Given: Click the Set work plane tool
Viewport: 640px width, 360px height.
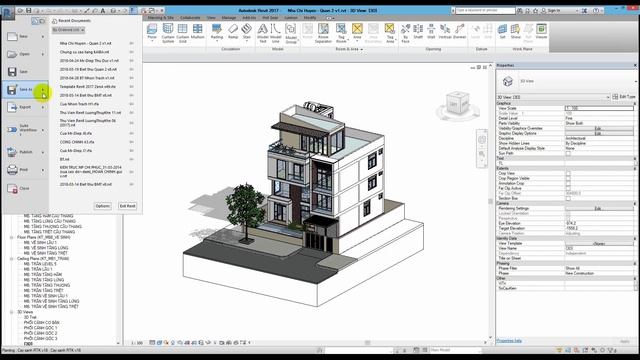Looking at the screenshot, I should [502, 32].
